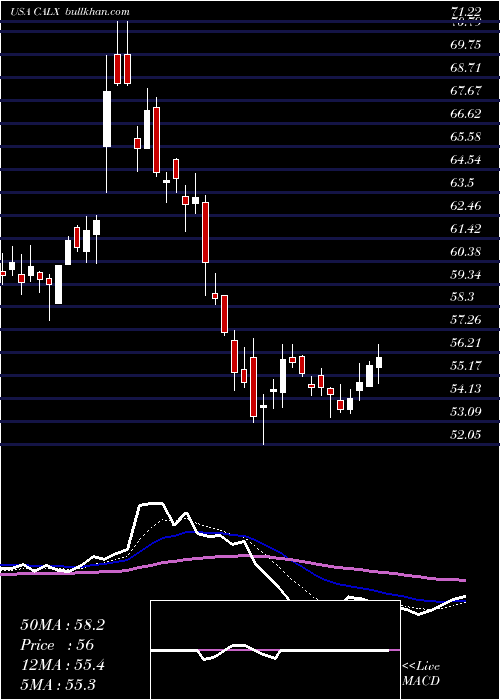The width and height of the screenshot is (500, 700).
Task: Click the 63.5 price axis label
Action: (x=462, y=183)
